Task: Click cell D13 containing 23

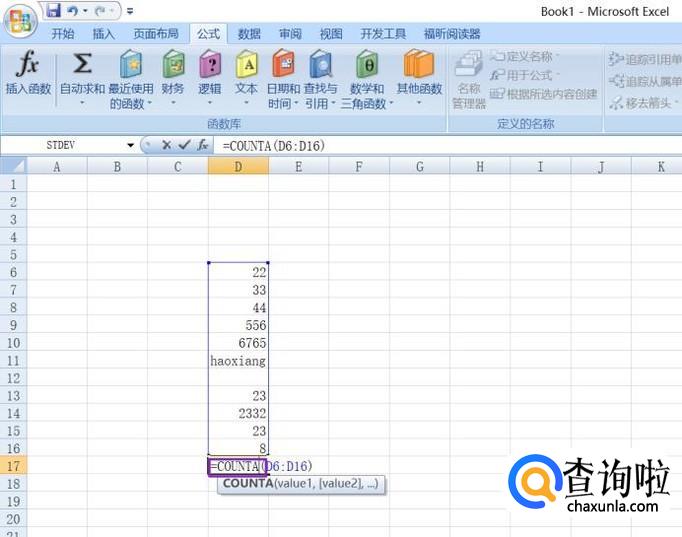Action: point(238,396)
